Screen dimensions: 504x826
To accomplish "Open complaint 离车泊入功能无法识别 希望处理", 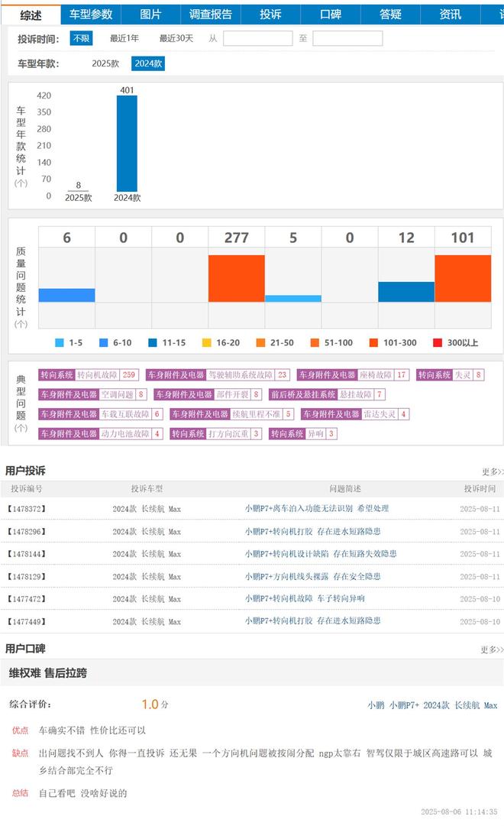I will pyautogui.click(x=316, y=509).
